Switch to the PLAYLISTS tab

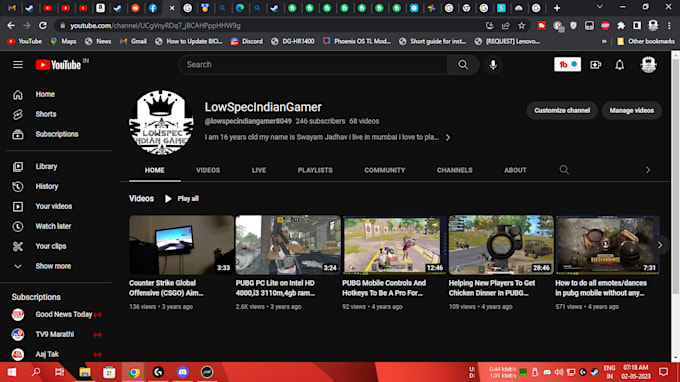coord(315,170)
